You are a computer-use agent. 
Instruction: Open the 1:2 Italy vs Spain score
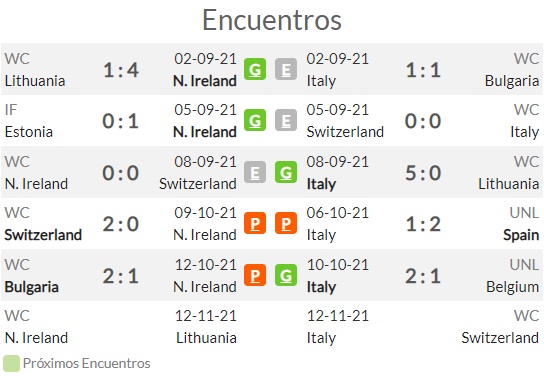point(423,224)
